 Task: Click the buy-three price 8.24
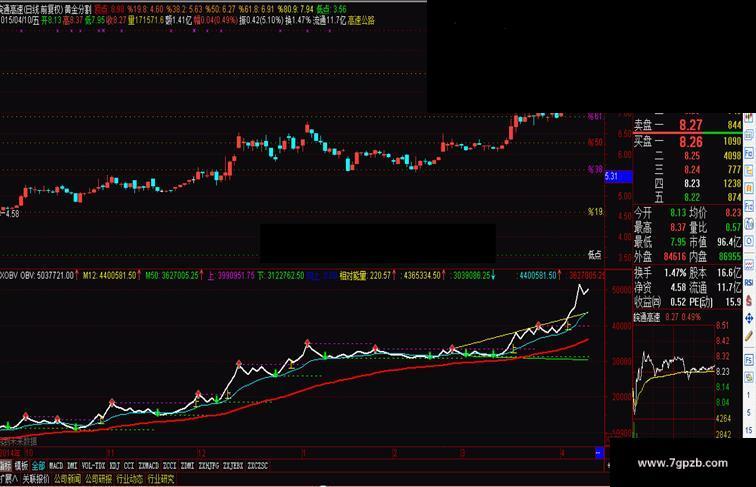(x=692, y=170)
